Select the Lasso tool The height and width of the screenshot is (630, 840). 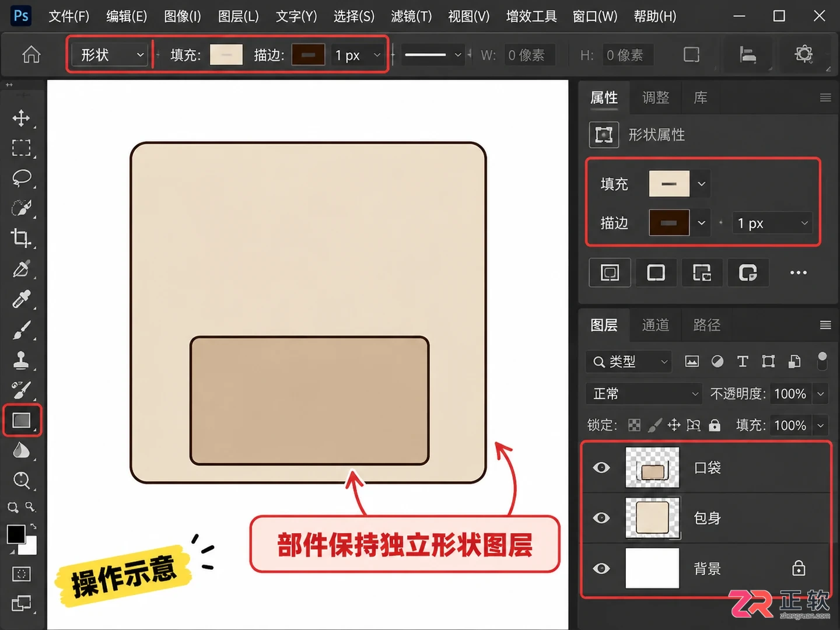[x=22, y=178]
